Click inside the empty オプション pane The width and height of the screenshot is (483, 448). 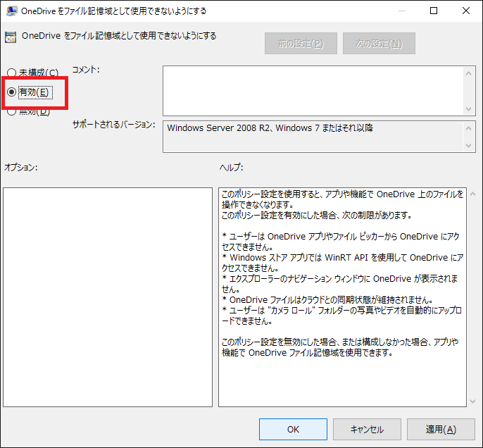click(108, 297)
